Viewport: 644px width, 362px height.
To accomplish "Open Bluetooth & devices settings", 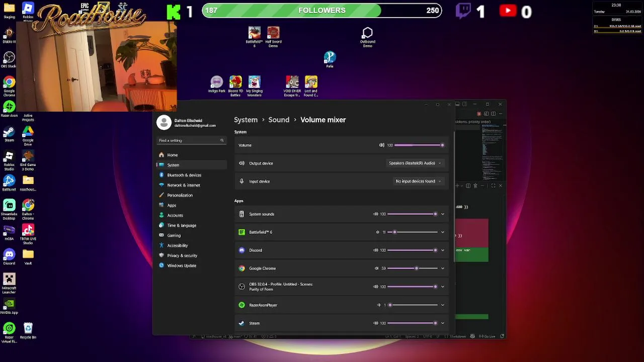I will pyautogui.click(x=191, y=175).
